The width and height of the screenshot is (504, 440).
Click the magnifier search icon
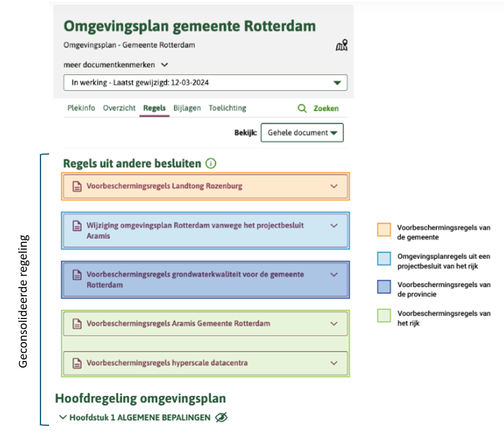pos(302,108)
